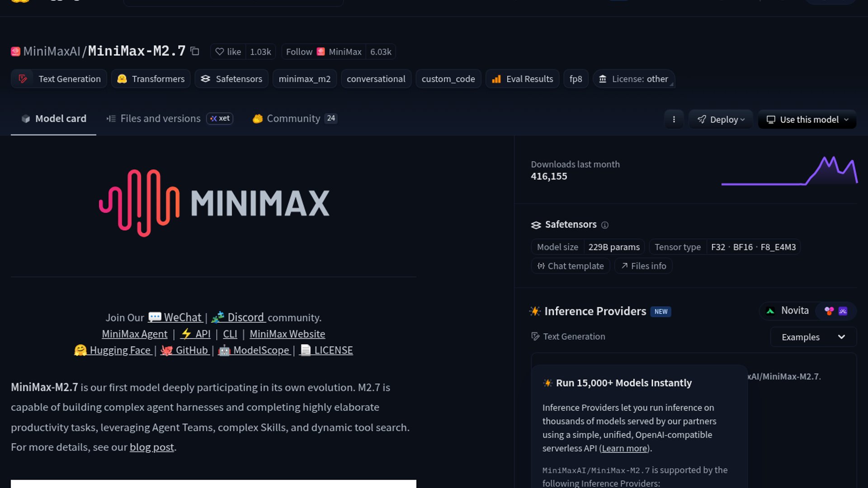
Task: Click the MiniMaxAI organization avatar
Action: click(x=16, y=52)
